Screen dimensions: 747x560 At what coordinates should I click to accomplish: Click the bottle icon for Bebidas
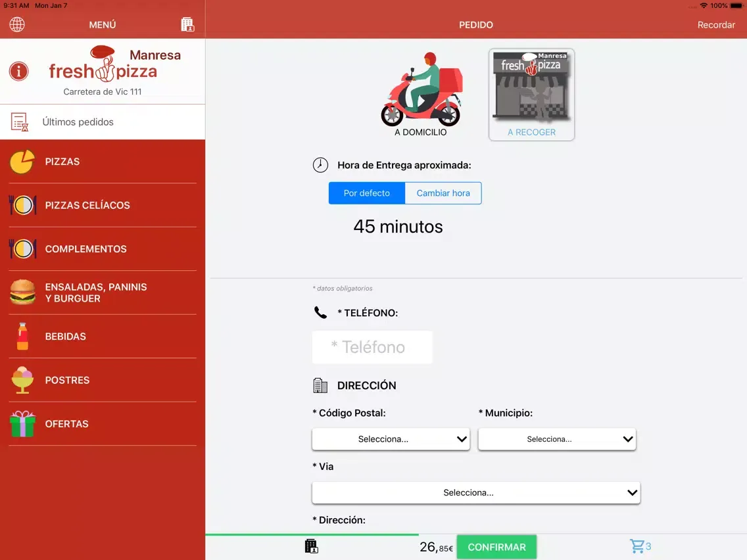coord(22,336)
